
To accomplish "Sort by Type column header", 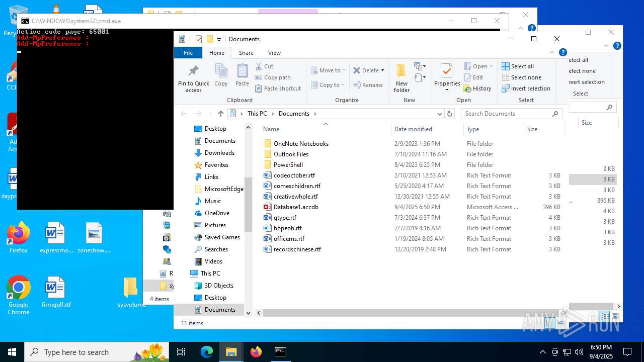I will click(494, 129).
